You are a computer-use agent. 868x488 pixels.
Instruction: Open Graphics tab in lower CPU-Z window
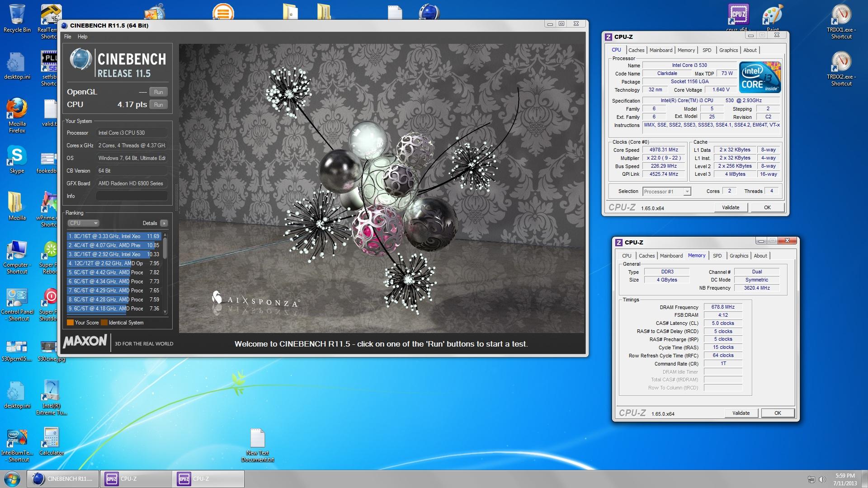pos(739,256)
